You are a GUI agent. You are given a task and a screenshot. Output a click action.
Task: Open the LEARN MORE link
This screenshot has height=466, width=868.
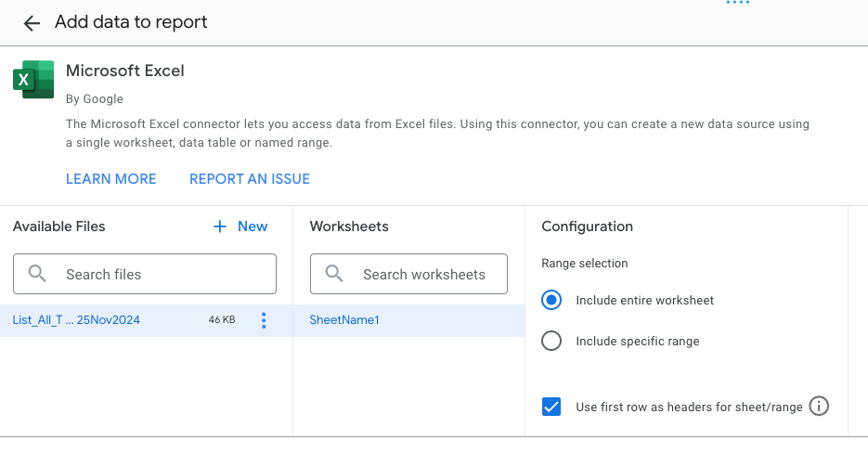110,179
